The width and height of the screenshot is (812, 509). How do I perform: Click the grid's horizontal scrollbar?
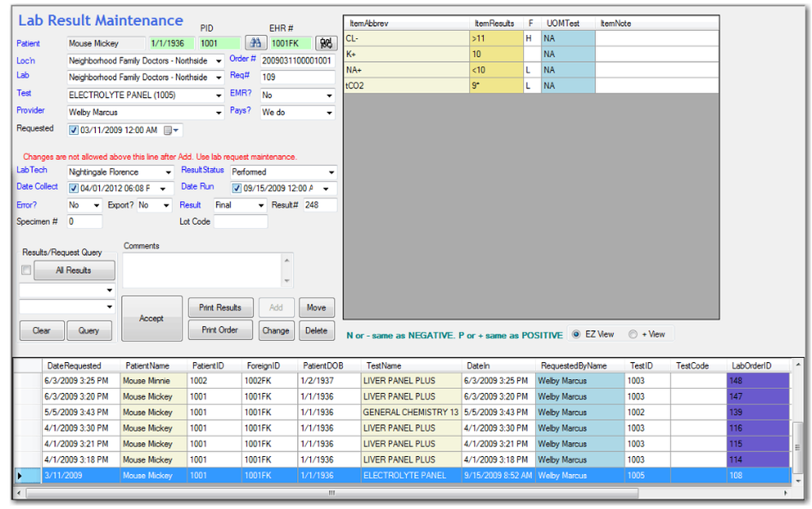331,494
